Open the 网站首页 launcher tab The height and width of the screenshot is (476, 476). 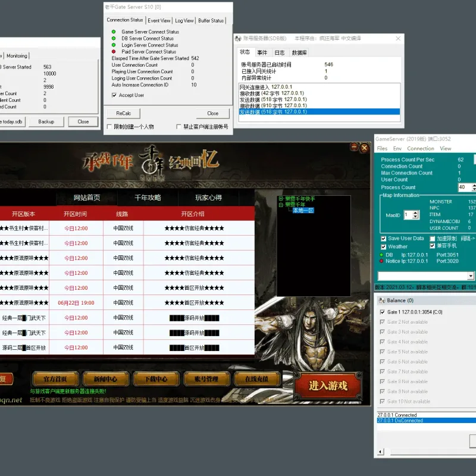coord(87,198)
